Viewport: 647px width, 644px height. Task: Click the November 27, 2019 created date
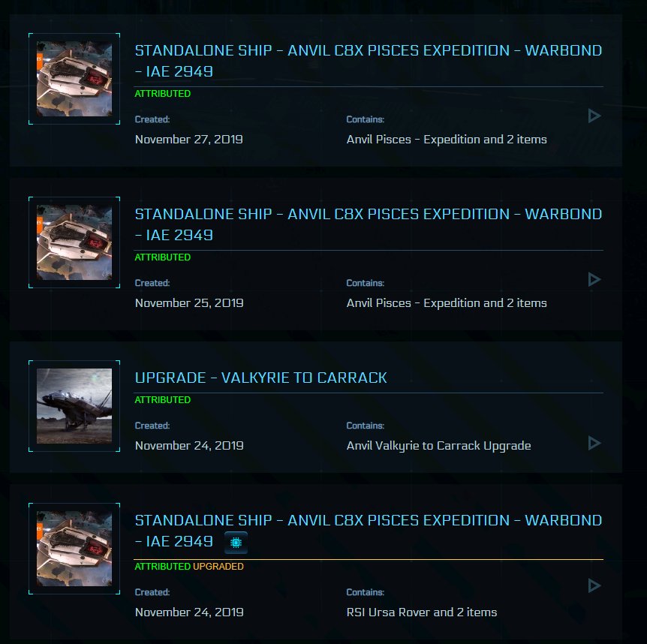coord(189,140)
